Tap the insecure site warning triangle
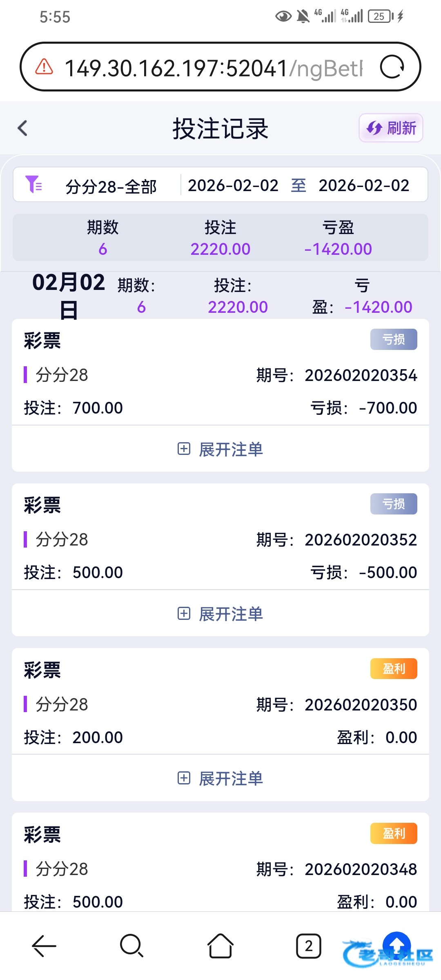This screenshot has width=441, height=980. point(44,67)
